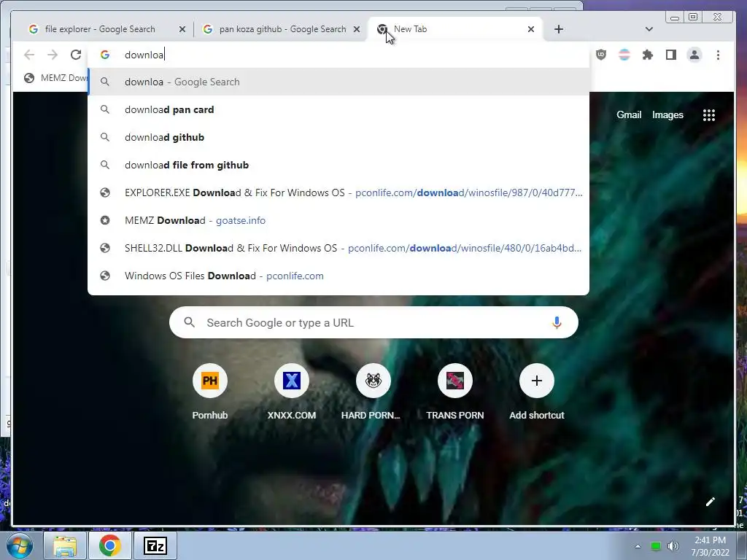The width and height of the screenshot is (747, 560).
Task: Open File Explorer from the taskbar
Action: (x=65, y=545)
